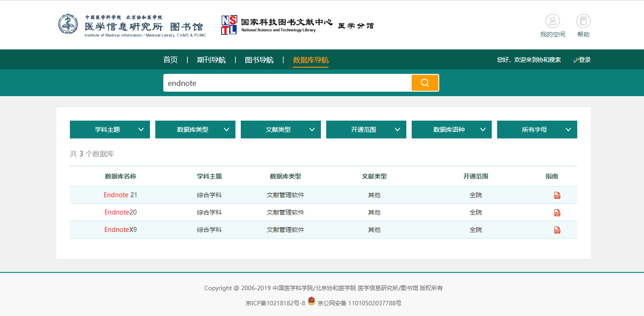Click 其他 in the EndnoteX9 row
Viewport: 644px width, 316px height.
pyautogui.click(x=374, y=230)
